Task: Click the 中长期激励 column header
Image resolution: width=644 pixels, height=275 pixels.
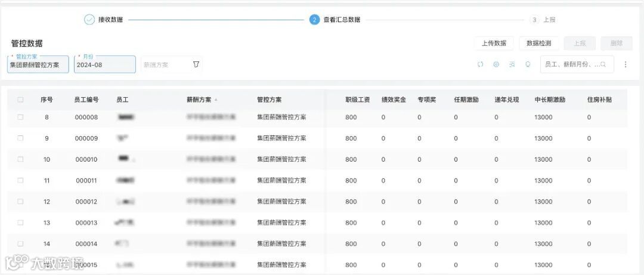Action: (x=550, y=100)
